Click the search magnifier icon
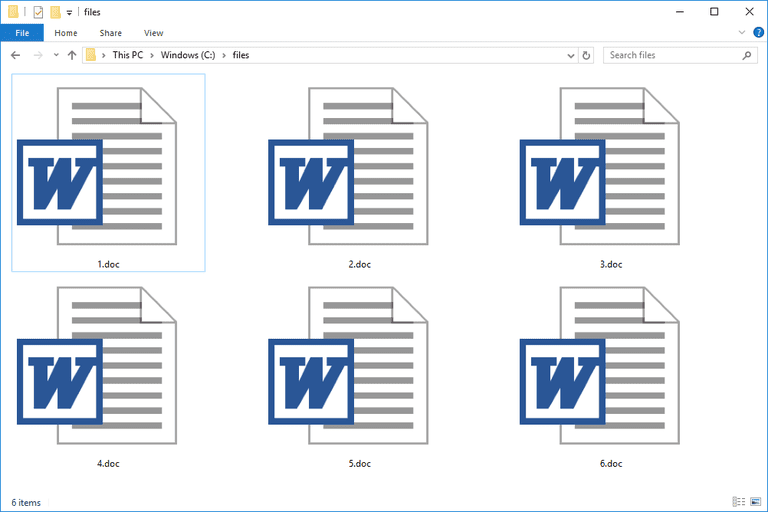The height and width of the screenshot is (512, 768). [746, 55]
